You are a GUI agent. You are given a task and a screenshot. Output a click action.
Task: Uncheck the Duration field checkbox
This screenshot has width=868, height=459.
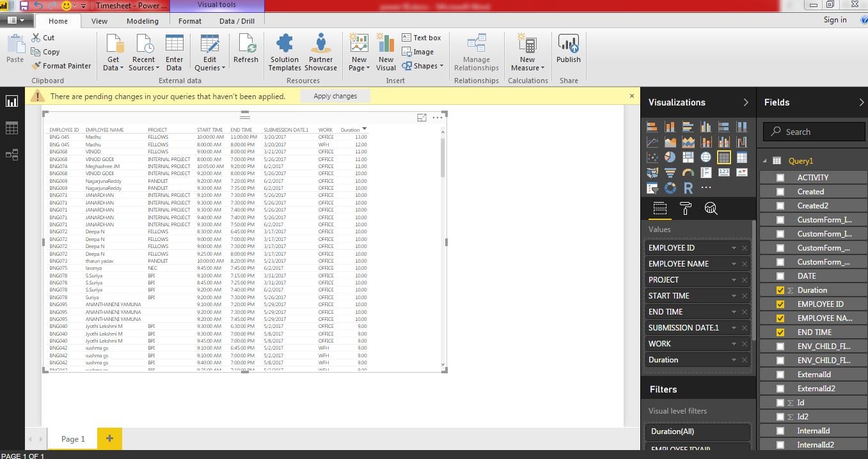coord(780,290)
